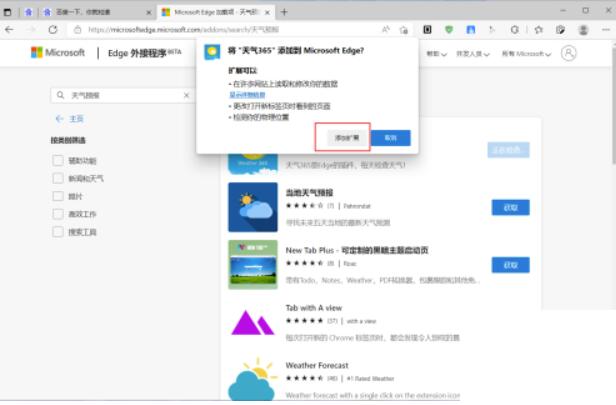616x405 pixels.
Task: Close the Microsoft Edge 加载项 tab
Action: click(268, 13)
